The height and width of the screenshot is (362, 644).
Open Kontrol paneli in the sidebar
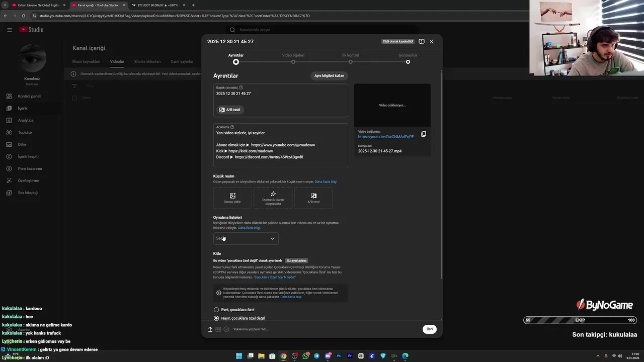tap(30, 96)
